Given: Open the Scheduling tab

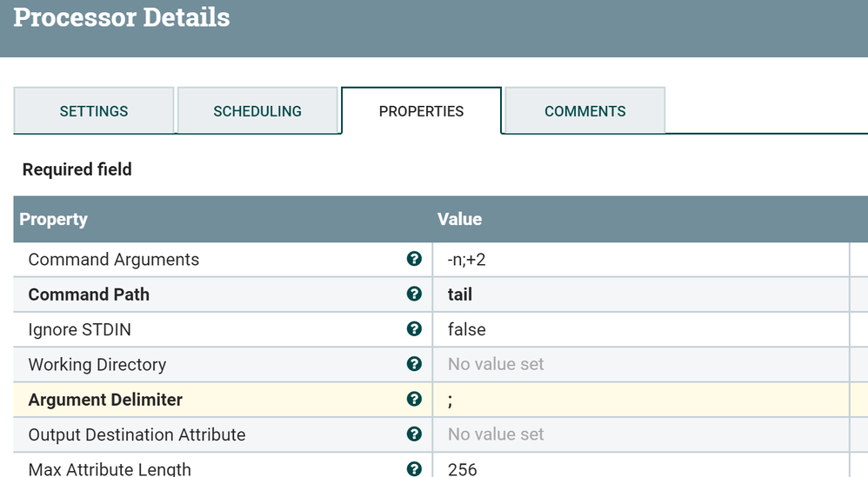Looking at the screenshot, I should click(257, 111).
